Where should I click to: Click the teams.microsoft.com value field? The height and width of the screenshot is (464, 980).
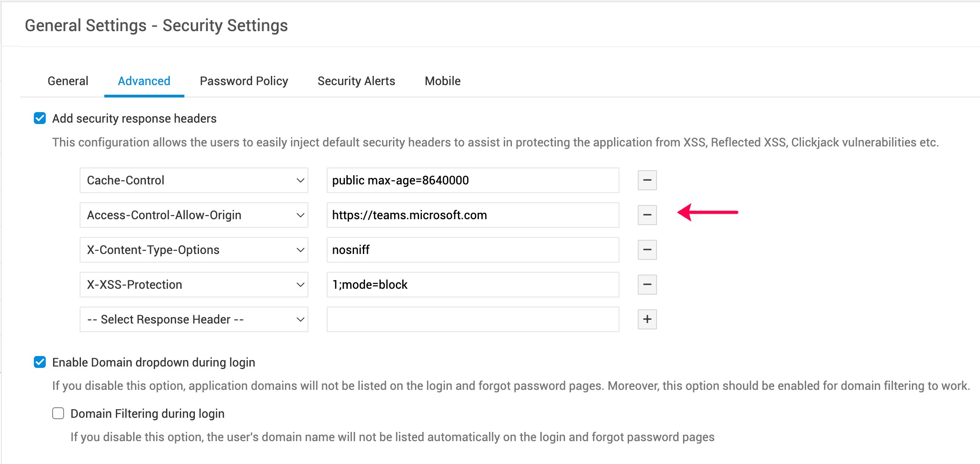(473, 215)
